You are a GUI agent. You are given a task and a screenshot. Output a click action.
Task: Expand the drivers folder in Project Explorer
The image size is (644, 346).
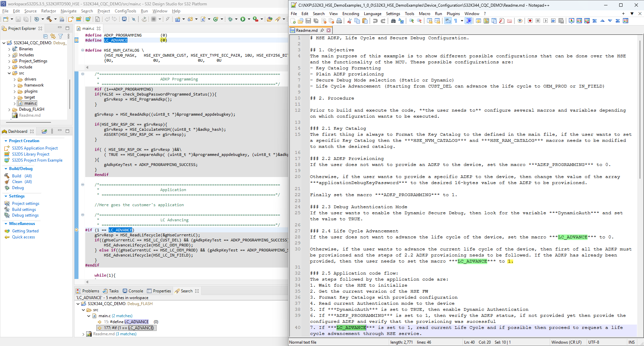[x=14, y=79]
